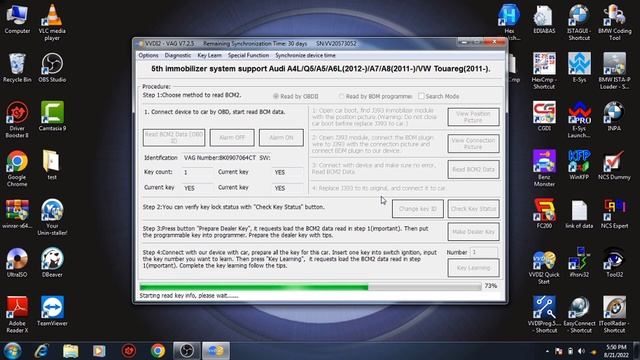Open the Recycle Bin

(17, 68)
